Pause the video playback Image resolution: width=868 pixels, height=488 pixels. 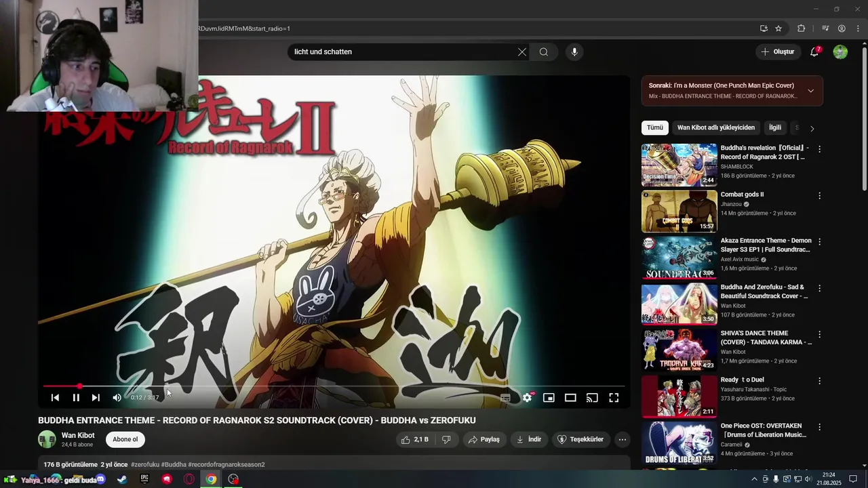[x=76, y=398]
